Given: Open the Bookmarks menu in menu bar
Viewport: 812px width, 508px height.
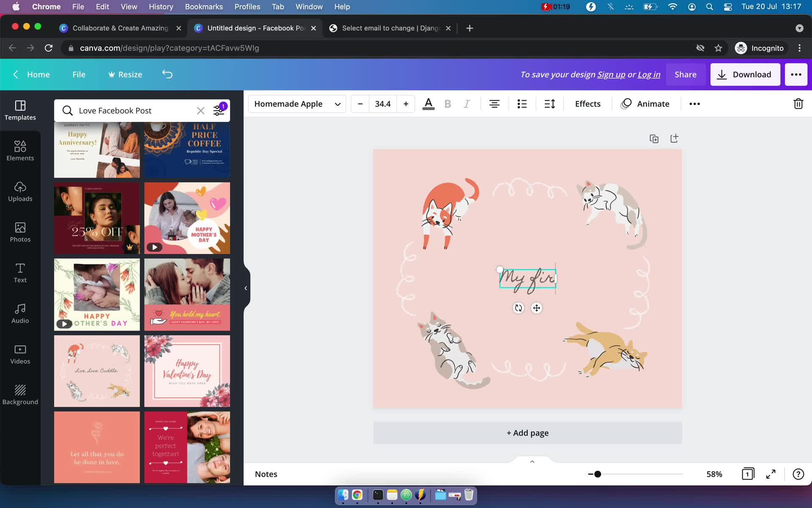Looking at the screenshot, I should click(x=204, y=7).
